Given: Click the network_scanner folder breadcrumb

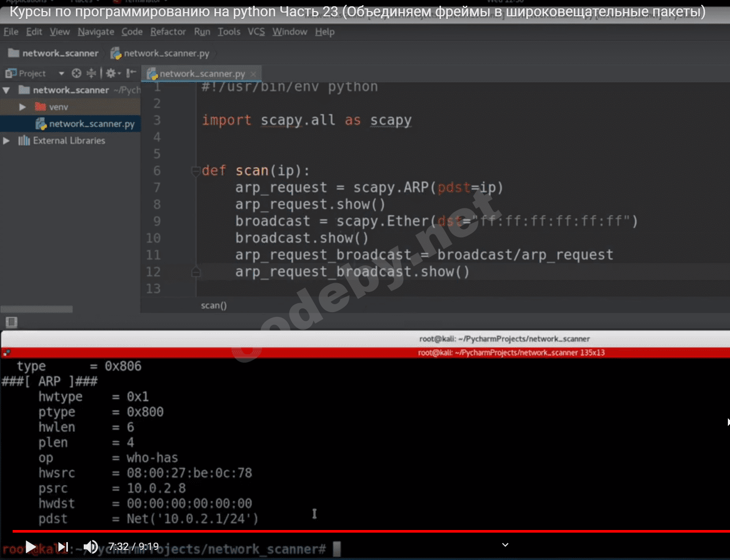Looking at the screenshot, I should tap(53, 53).
